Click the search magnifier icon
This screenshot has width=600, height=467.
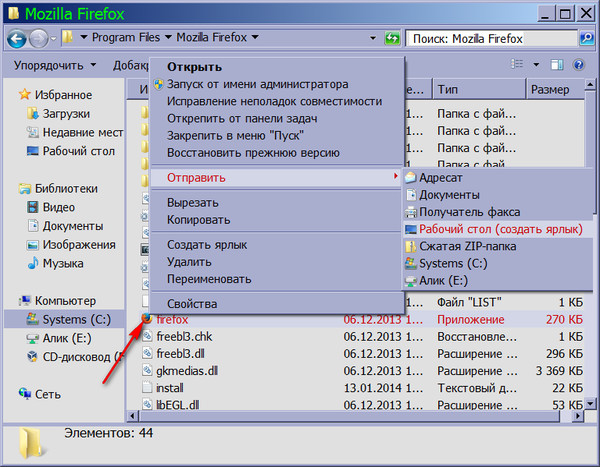coord(587,38)
